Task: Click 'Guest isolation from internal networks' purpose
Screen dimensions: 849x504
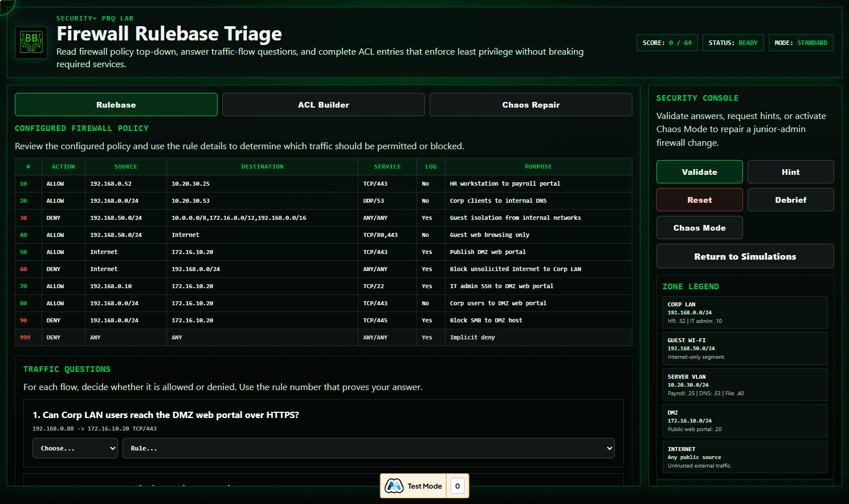Action: coord(516,218)
